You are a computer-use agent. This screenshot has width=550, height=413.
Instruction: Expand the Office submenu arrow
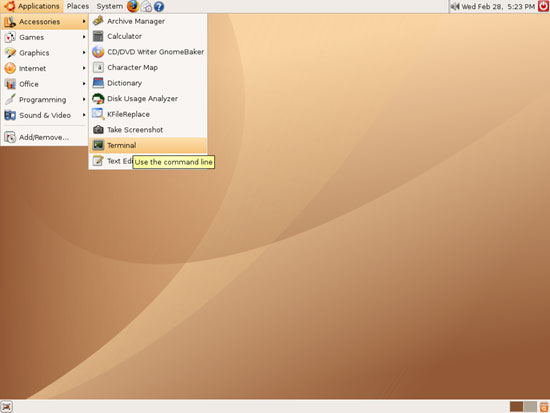[x=84, y=84]
